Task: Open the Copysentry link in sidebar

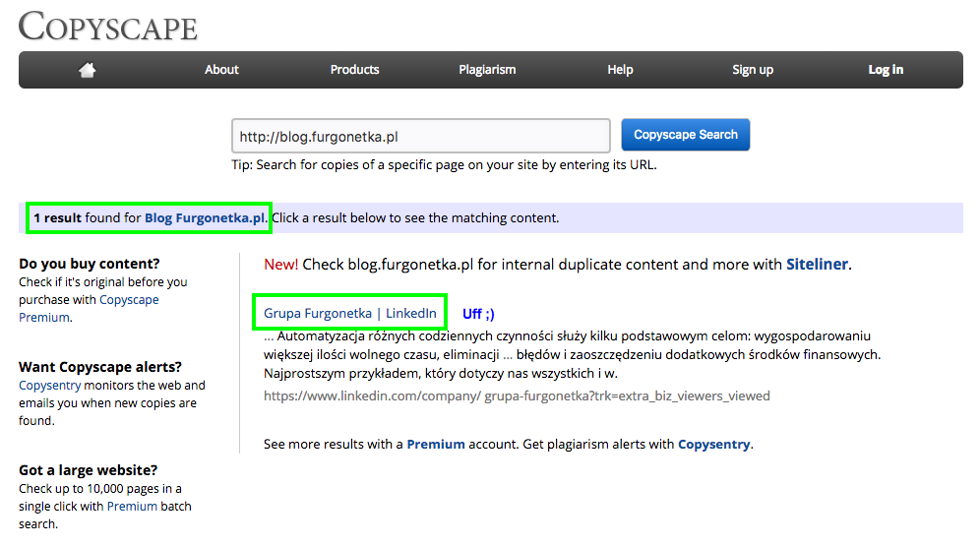Action: (49, 386)
